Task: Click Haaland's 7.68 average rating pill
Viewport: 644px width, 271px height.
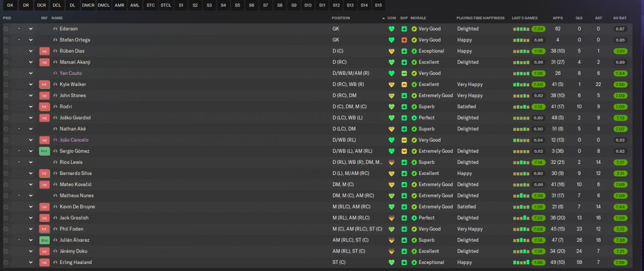Action: pyautogui.click(x=620, y=262)
